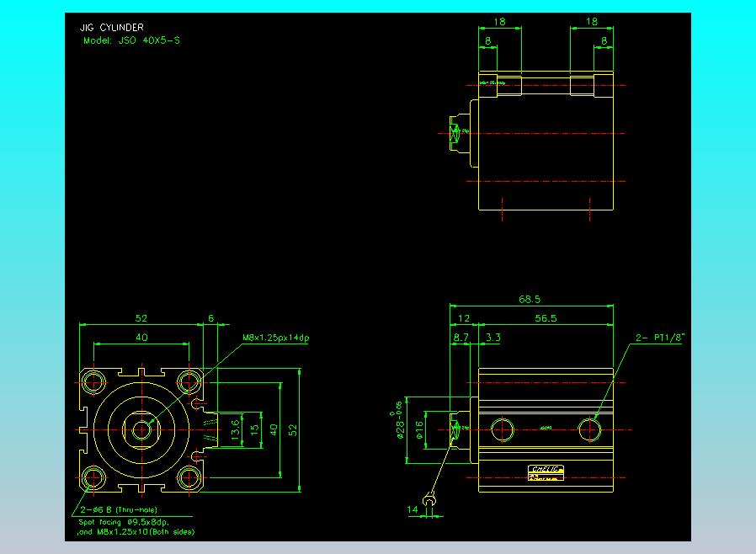
Task: Click the left port circle on side view
Action: [503, 430]
